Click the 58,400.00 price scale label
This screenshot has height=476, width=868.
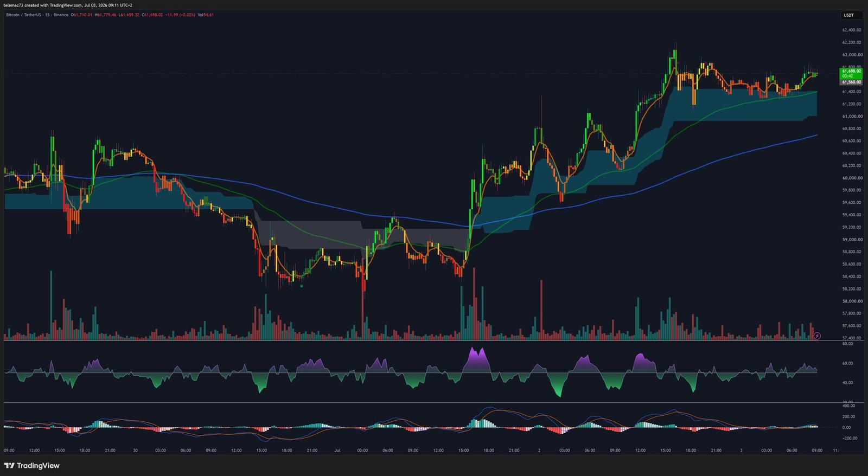click(851, 276)
